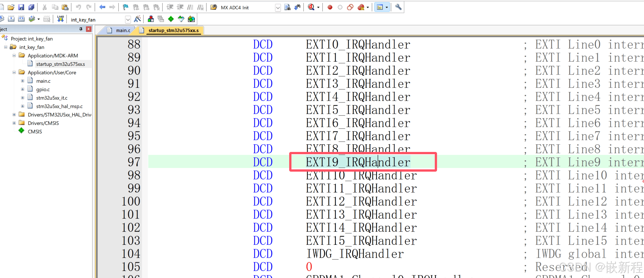Open the int_key_fan target dropdown
Viewport: 644px width, 278px height.
[128, 19]
